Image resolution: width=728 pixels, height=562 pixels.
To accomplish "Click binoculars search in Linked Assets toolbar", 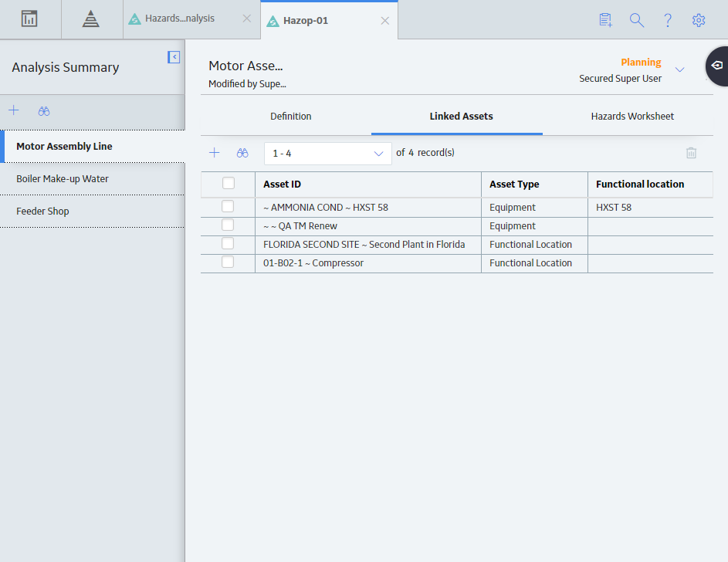I will (x=242, y=153).
